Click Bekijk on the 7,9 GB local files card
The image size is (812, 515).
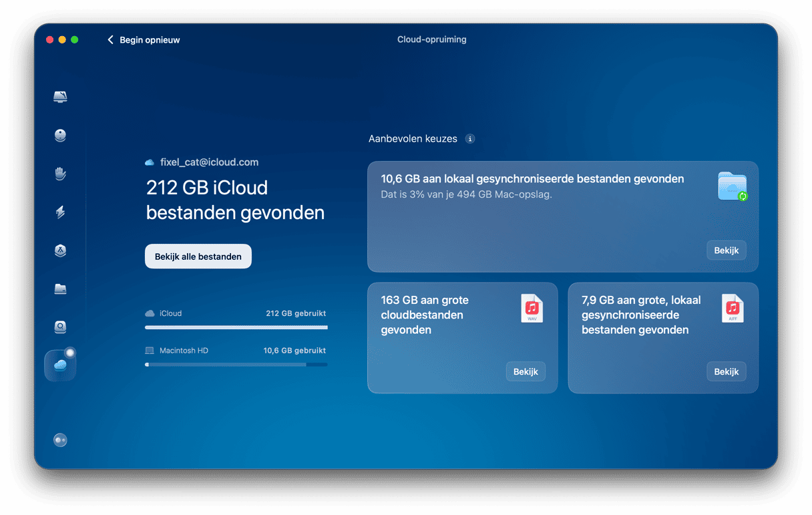726,371
